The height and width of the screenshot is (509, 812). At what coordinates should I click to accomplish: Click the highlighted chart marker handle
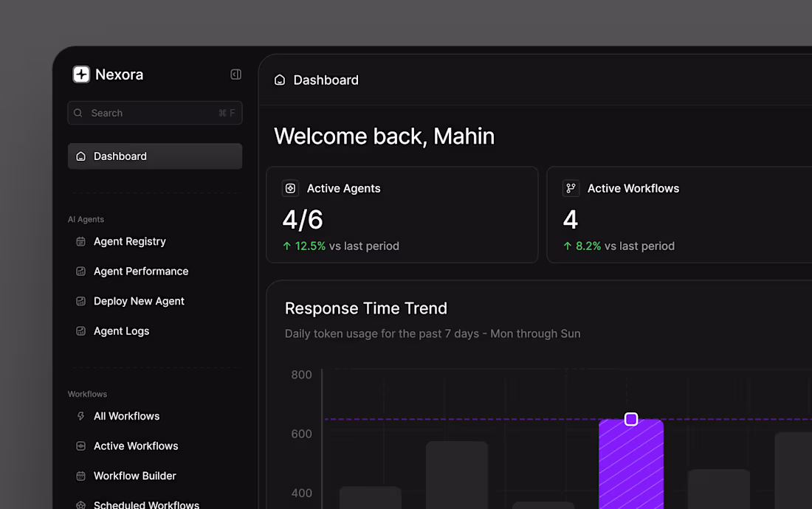click(x=631, y=418)
